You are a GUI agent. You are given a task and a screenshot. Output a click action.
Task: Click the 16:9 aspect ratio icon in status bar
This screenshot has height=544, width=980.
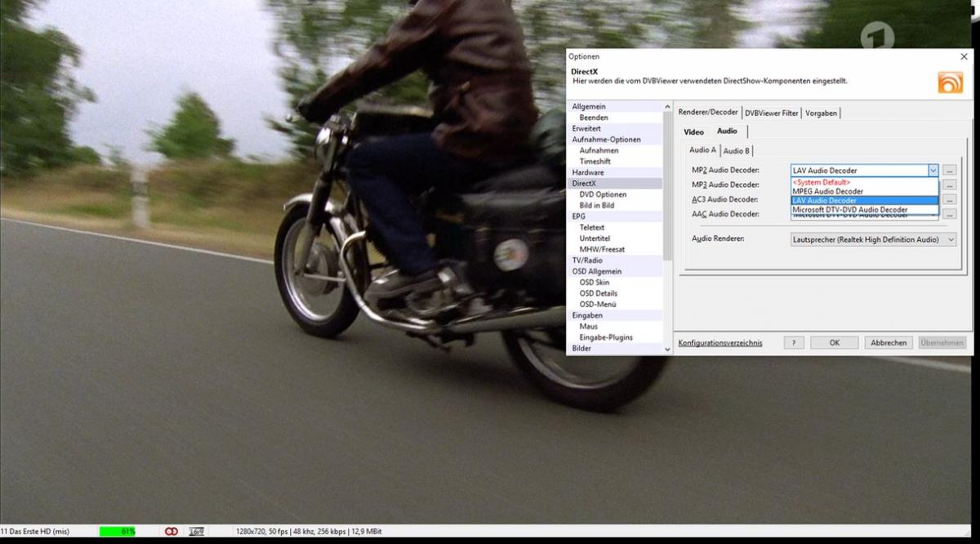click(196, 531)
